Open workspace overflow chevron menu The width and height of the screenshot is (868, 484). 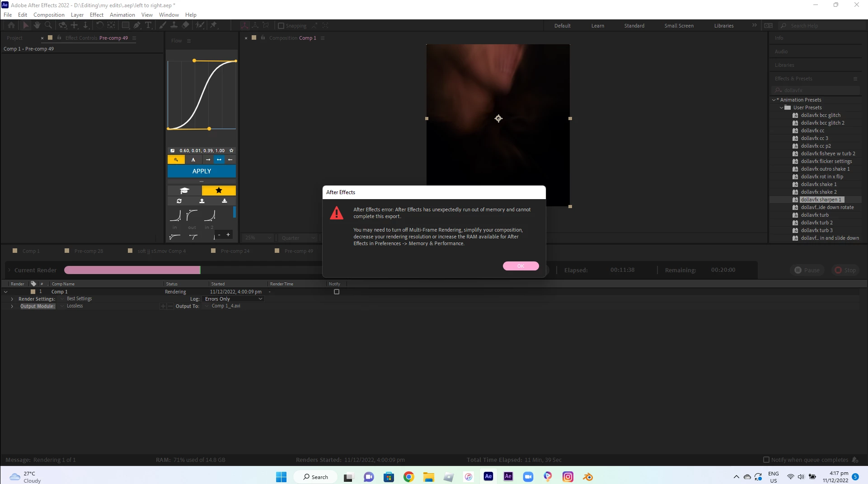754,25
